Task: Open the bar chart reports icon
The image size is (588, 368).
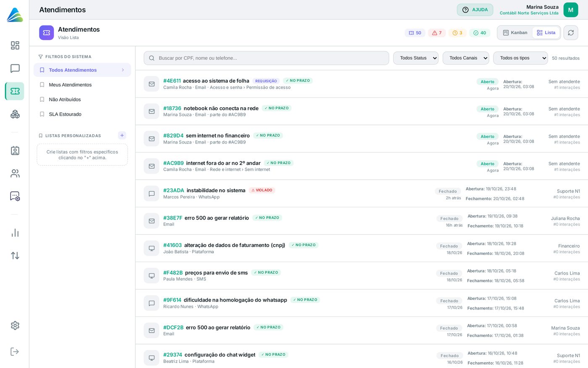Action: point(15,233)
